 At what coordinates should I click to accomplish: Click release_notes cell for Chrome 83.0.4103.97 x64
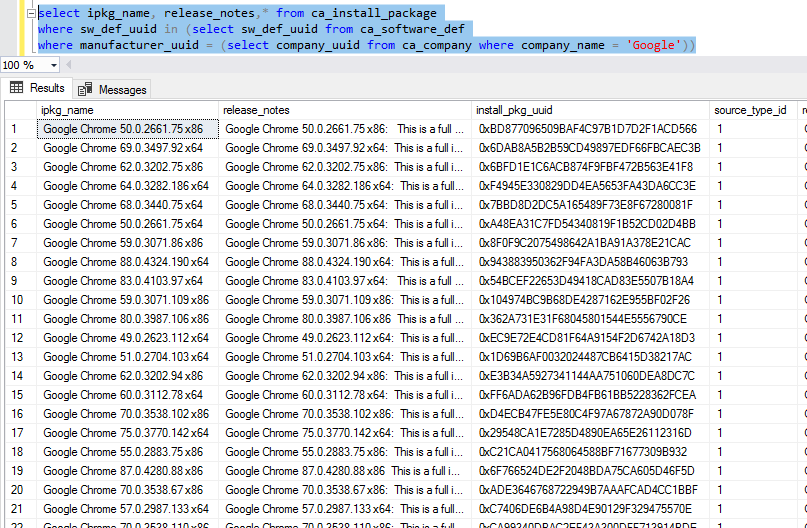click(x=345, y=281)
